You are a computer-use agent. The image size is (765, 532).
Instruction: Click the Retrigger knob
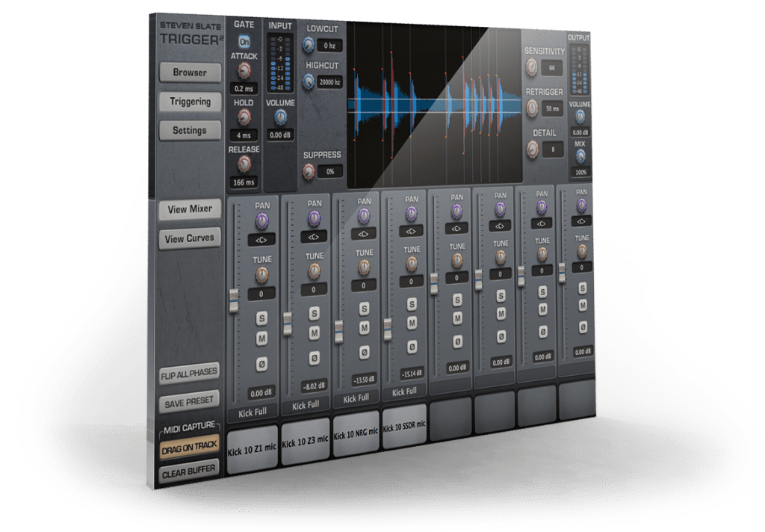[x=531, y=109]
